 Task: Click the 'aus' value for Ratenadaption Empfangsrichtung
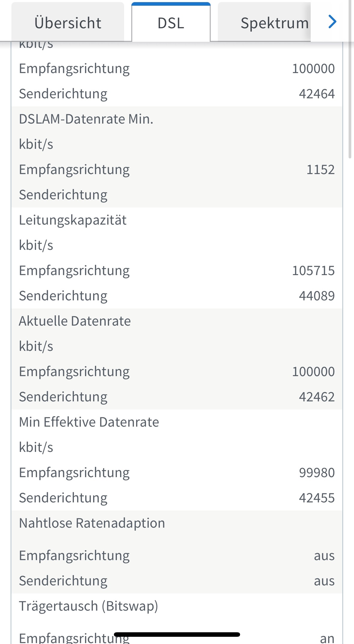(x=324, y=556)
